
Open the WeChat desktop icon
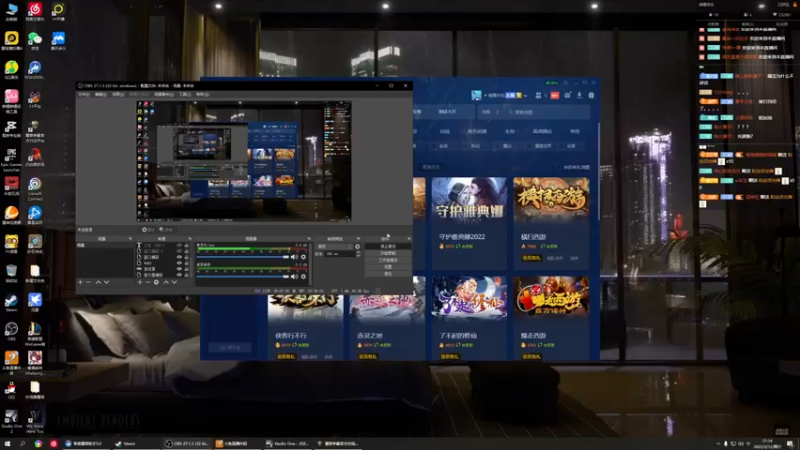click(x=35, y=40)
